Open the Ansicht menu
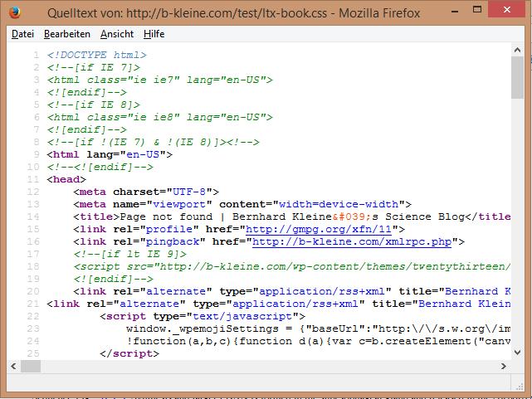 [117, 34]
